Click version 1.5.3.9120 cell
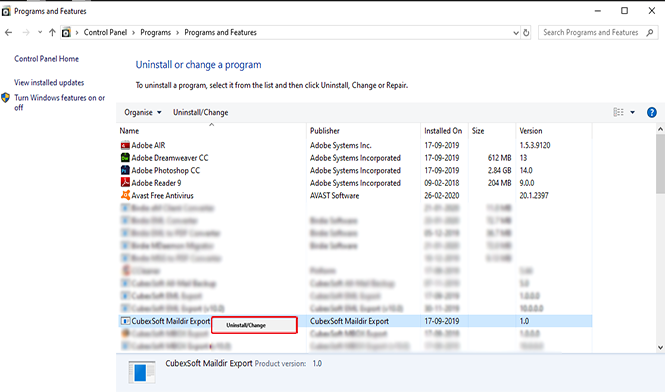 535,146
